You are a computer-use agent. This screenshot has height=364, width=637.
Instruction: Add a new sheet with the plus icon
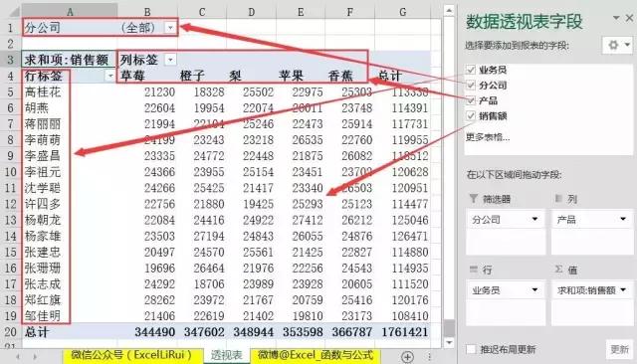(x=407, y=357)
